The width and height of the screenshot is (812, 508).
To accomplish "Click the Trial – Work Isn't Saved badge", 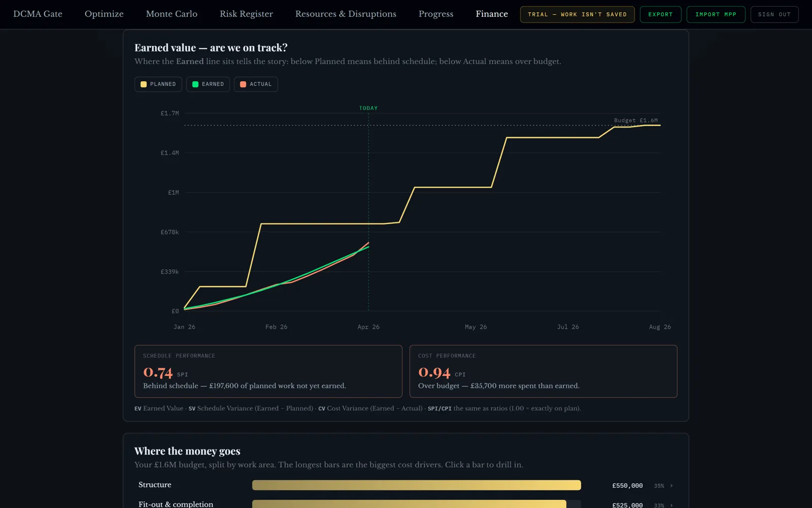I will coord(577,15).
